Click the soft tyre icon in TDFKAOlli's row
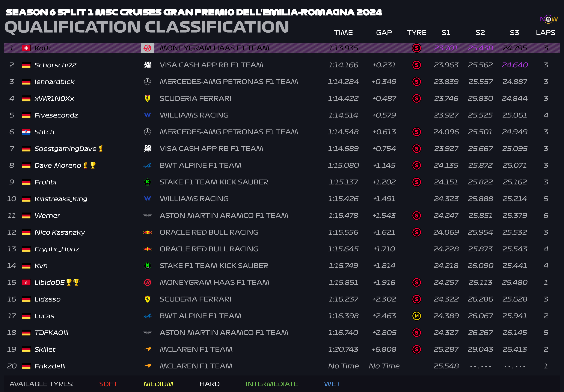Screen dimensions: 564x392 click(416, 333)
